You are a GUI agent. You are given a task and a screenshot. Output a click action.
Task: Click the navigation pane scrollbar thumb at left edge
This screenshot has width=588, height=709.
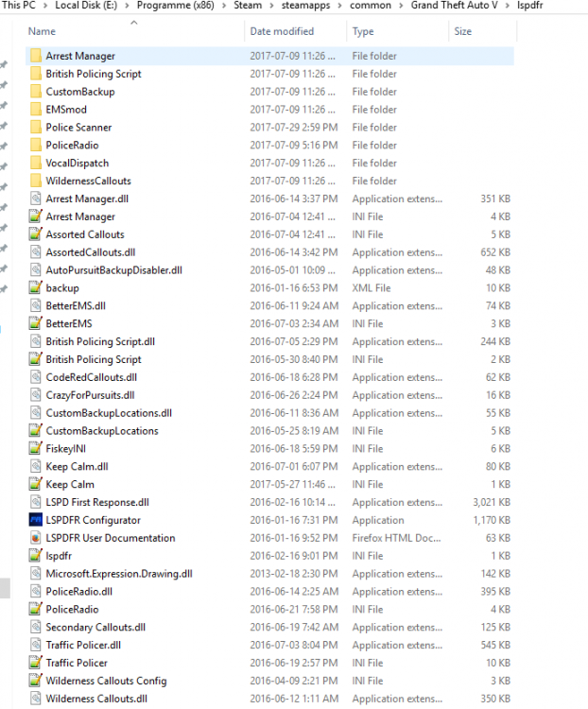coord(5,588)
